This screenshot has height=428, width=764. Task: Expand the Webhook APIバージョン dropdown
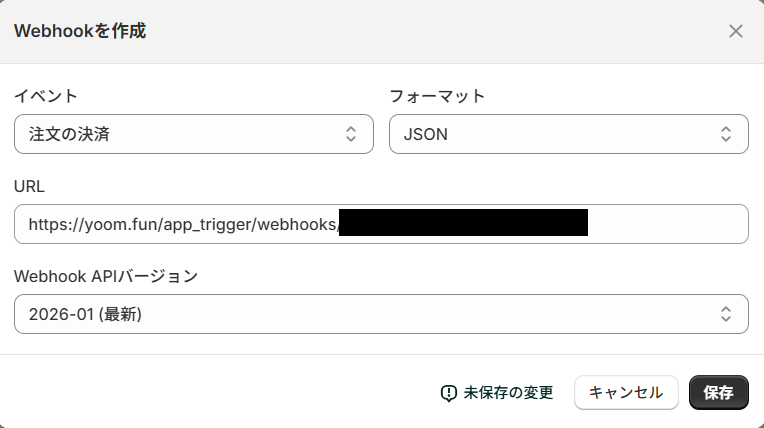click(x=381, y=314)
